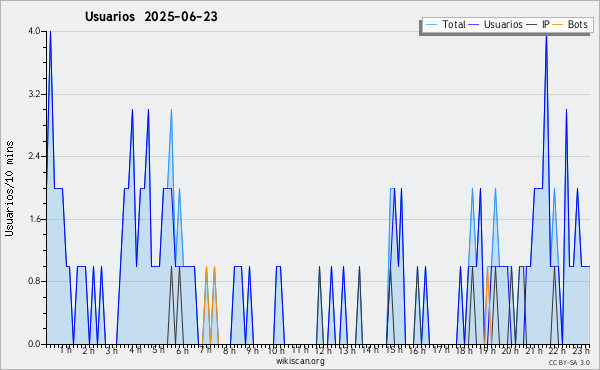Click the '17 h' x-axis tick label
Viewport: 600px width, 370px height.
(441, 350)
